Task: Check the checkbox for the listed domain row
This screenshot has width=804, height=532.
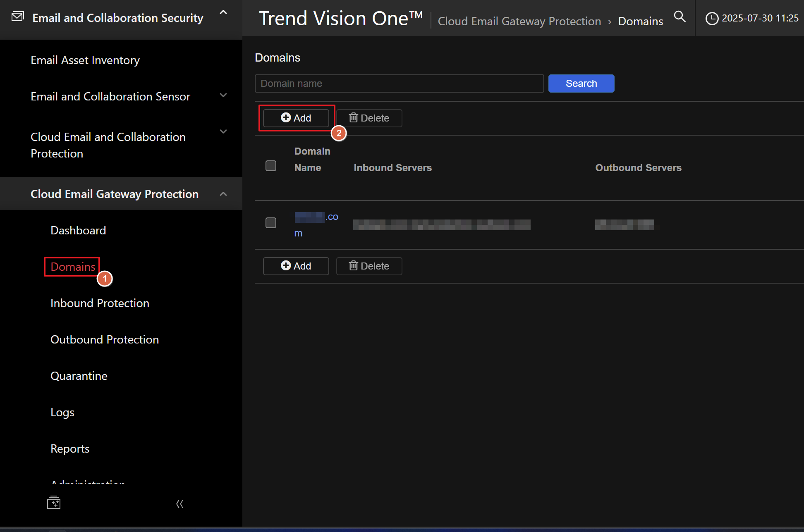Action: [271, 223]
